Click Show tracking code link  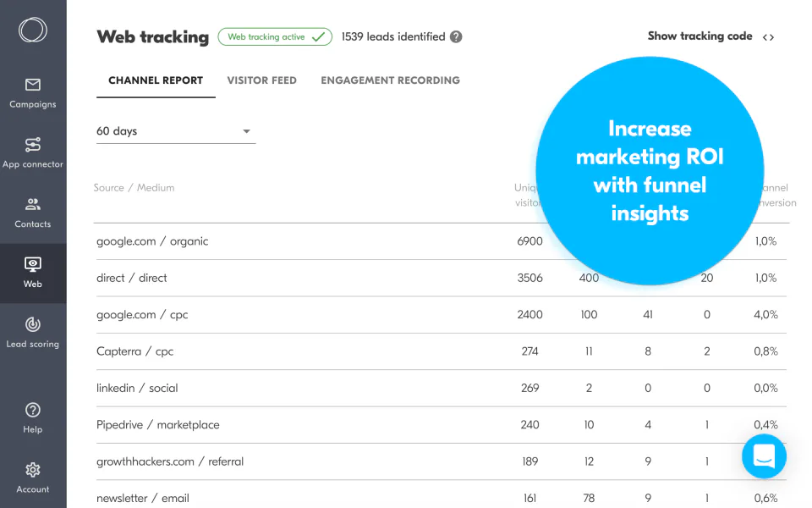(x=700, y=36)
